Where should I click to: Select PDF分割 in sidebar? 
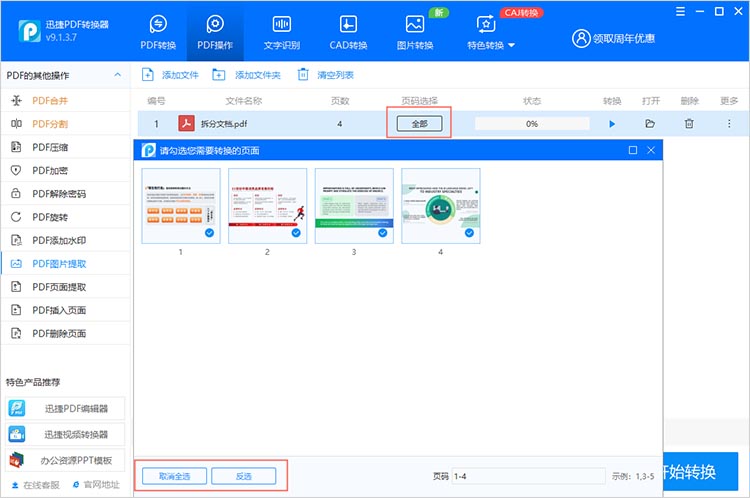[x=65, y=124]
